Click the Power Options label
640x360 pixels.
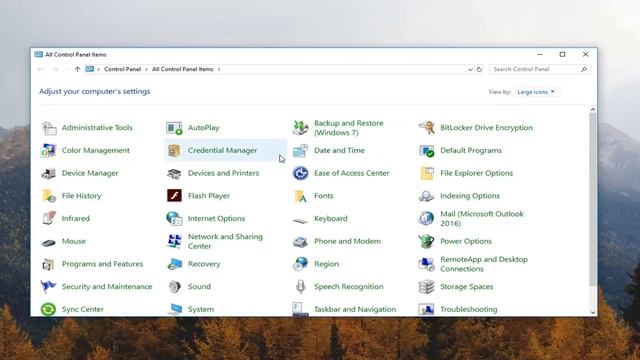click(x=466, y=241)
